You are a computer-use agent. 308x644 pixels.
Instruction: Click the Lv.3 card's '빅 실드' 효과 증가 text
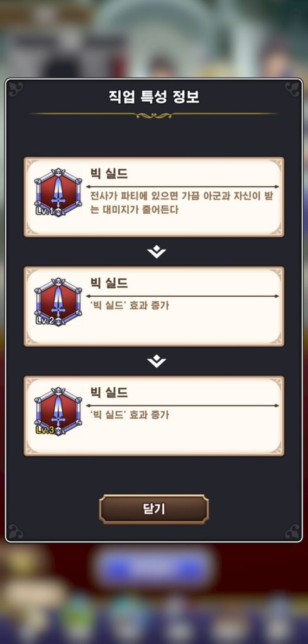click(129, 415)
